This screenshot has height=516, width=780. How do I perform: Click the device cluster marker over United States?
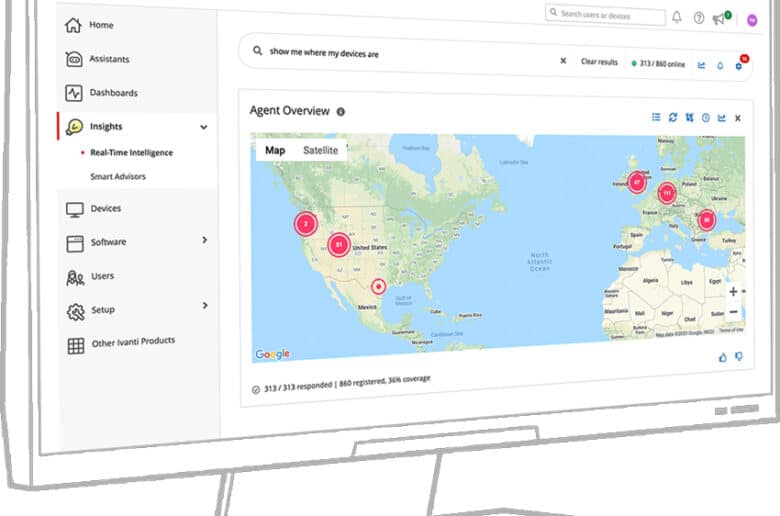tap(339, 245)
